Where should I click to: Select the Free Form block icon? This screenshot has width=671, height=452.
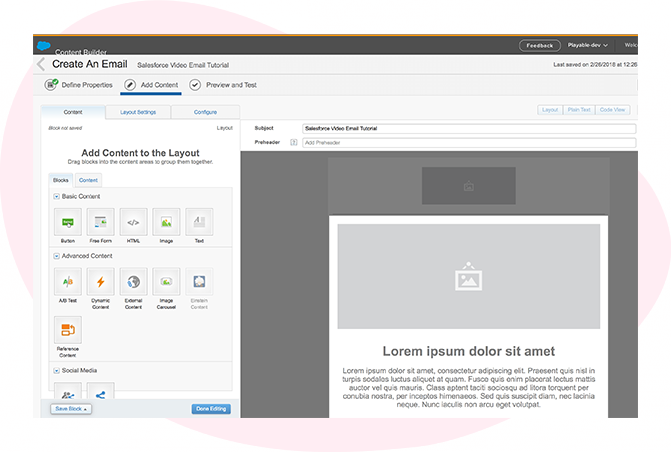point(101,222)
